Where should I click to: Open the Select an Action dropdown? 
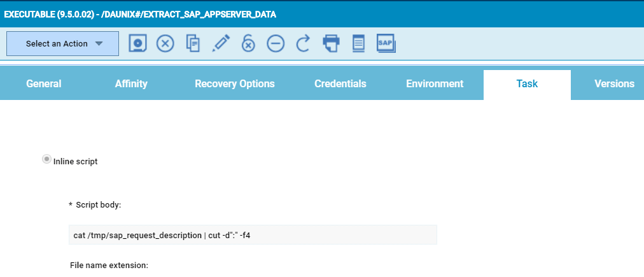pos(62,43)
